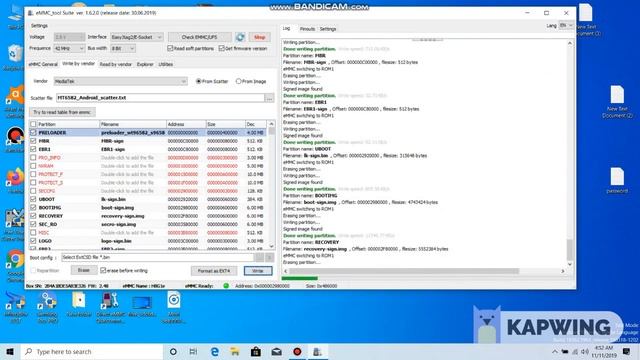
Task: Uncheck the PRELOADER partition checkbox
Action: pos(33,133)
